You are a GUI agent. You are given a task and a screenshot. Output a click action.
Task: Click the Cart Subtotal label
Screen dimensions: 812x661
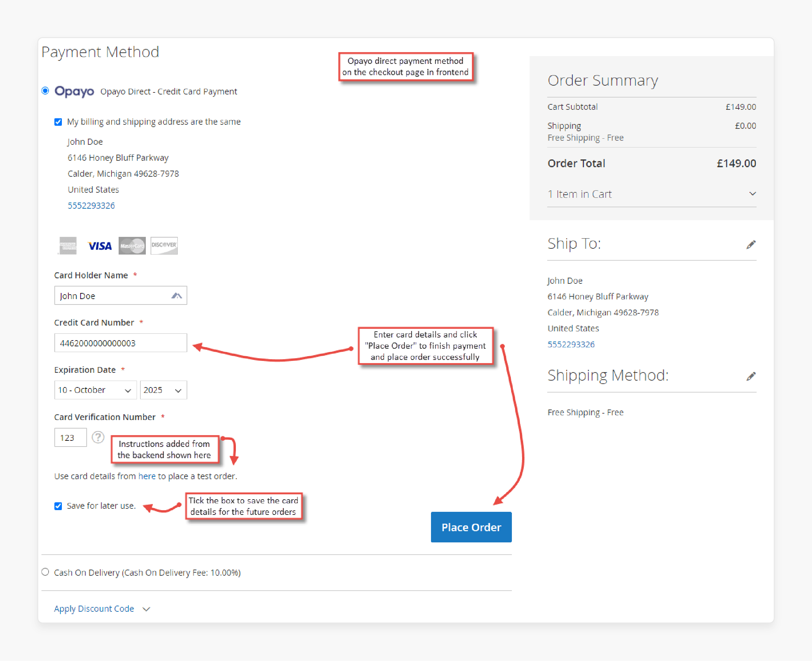pos(572,107)
